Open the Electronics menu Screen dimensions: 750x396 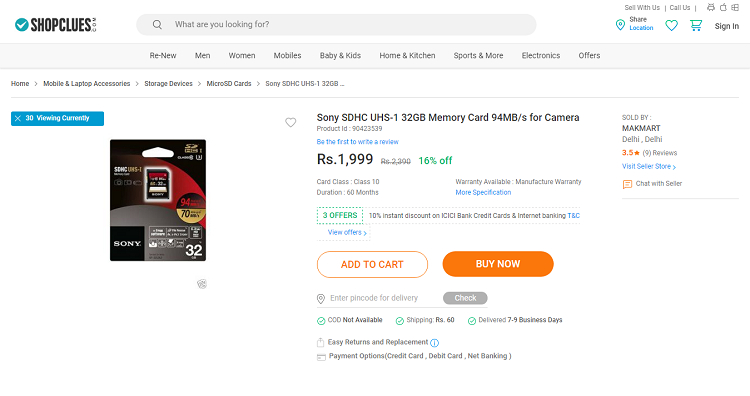click(x=540, y=55)
